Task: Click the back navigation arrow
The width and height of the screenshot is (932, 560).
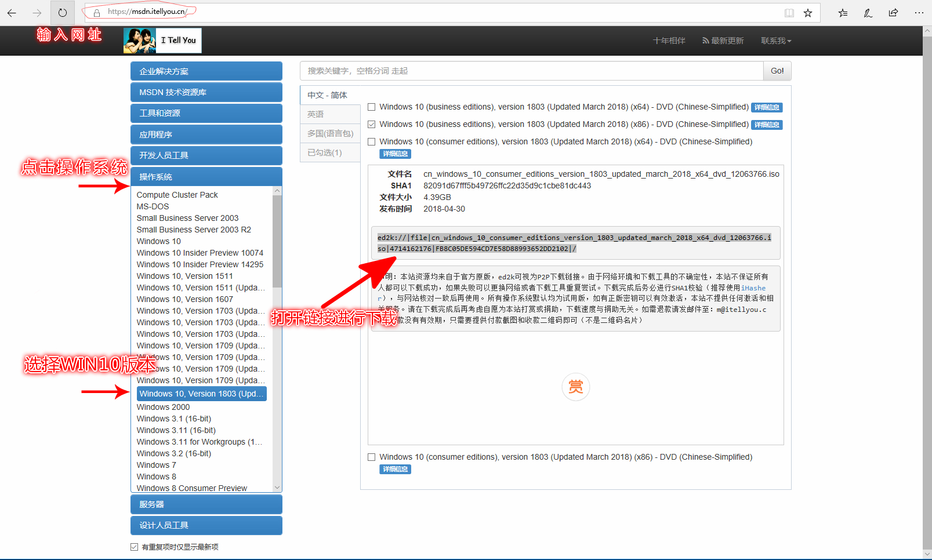Action: [12, 12]
